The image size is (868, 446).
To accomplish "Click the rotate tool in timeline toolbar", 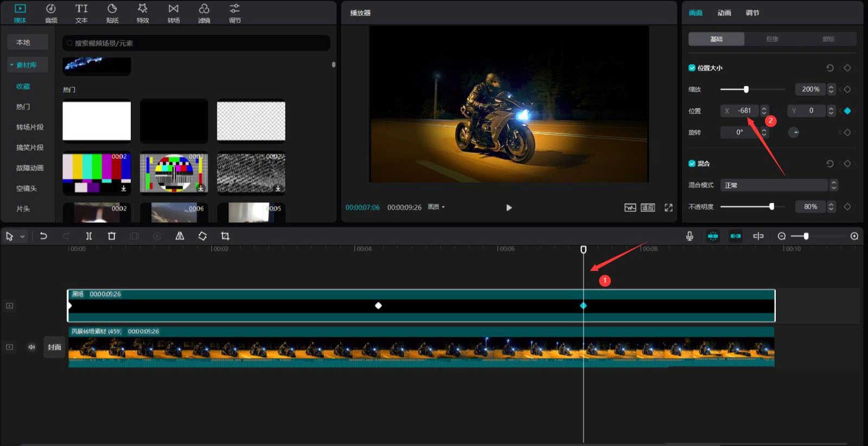I will pos(202,236).
